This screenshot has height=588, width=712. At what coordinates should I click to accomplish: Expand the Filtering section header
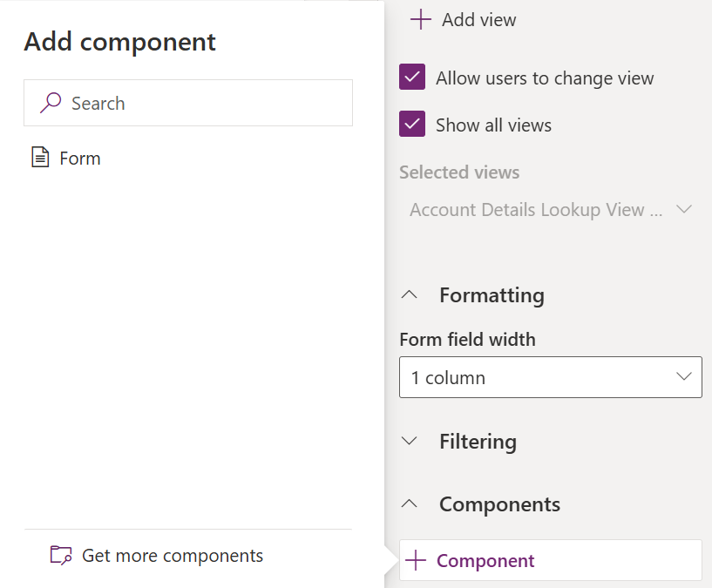(x=478, y=442)
